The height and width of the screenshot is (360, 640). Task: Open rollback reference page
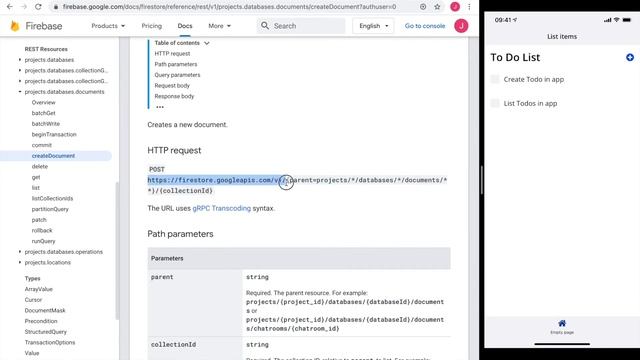click(x=42, y=230)
